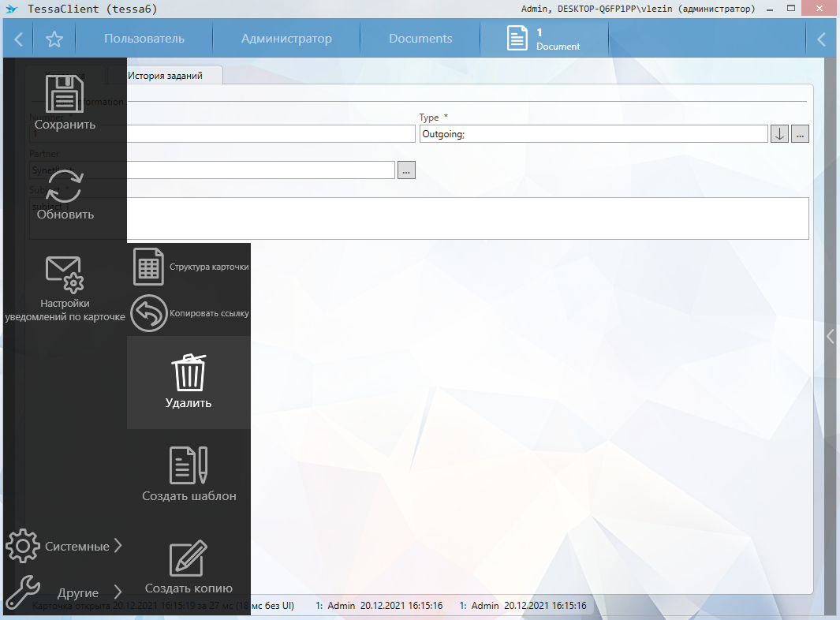Click Копировать ссылку arrow icon
The image size is (840, 620).
click(x=148, y=313)
